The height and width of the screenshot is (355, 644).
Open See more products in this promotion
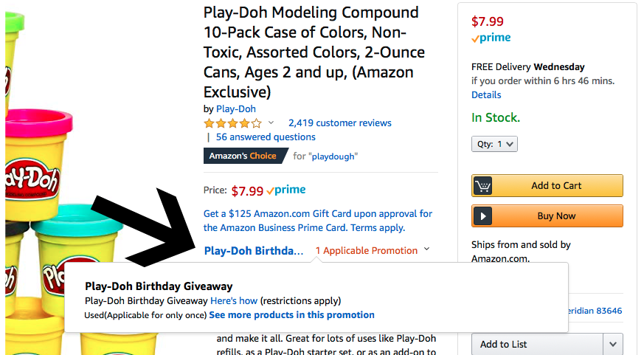(x=291, y=315)
